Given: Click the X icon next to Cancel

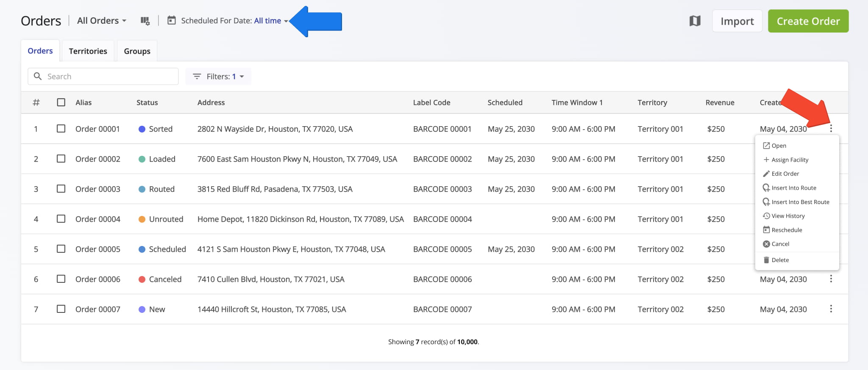Looking at the screenshot, I should coord(766,244).
